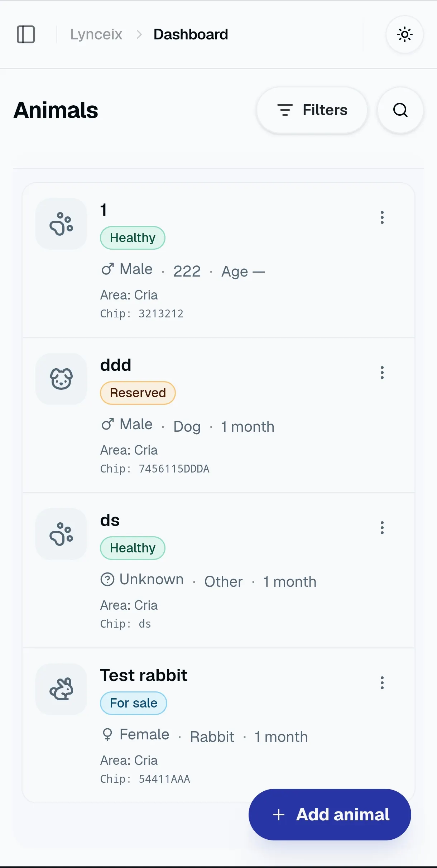Screen dimensions: 437x868
Task: Click the paw icon for animal 1
Action: click(x=61, y=224)
